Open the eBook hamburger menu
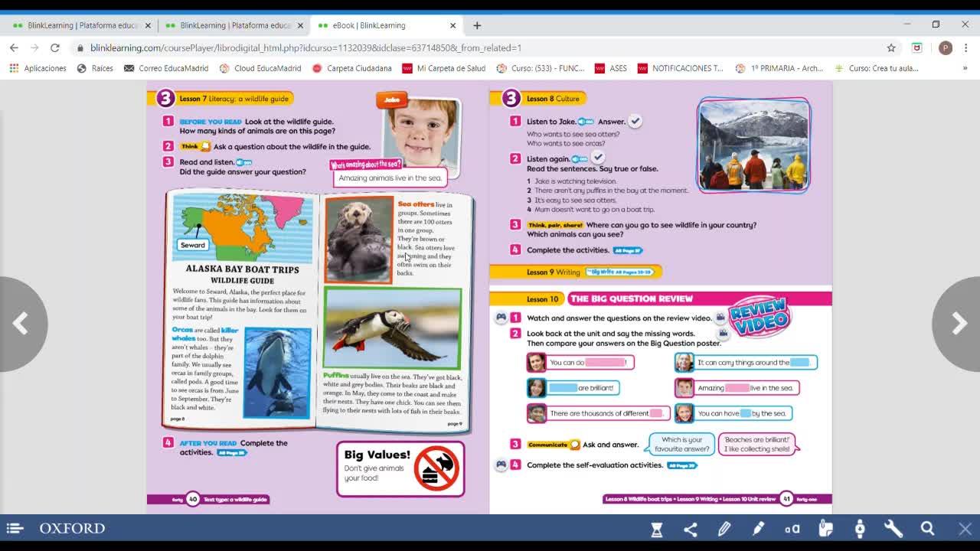 click(x=15, y=528)
